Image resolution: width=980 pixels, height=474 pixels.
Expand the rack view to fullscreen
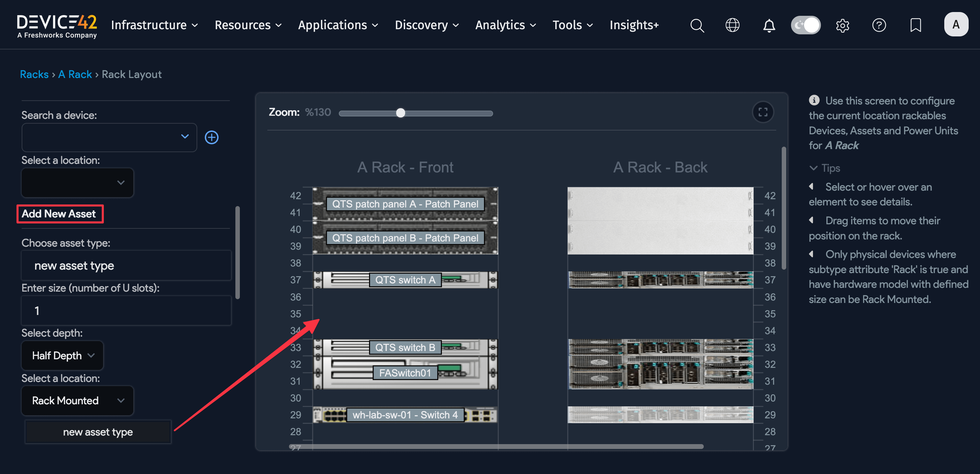pyautogui.click(x=763, y=112)
